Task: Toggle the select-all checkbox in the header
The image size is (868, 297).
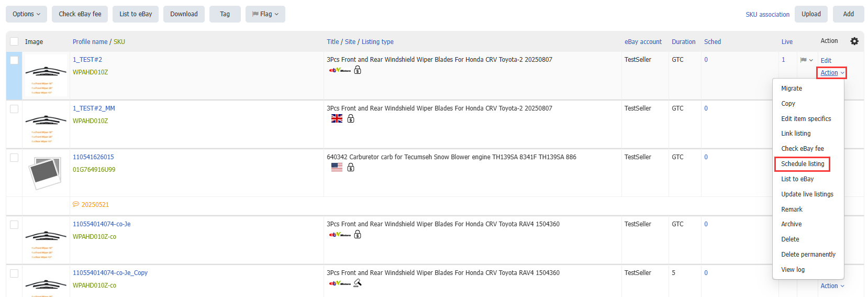Action: [x=14, y=41]
